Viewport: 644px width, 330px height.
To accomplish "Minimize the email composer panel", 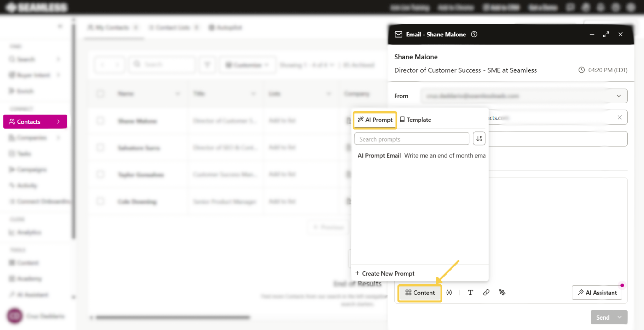I will (x=592, y=34).
